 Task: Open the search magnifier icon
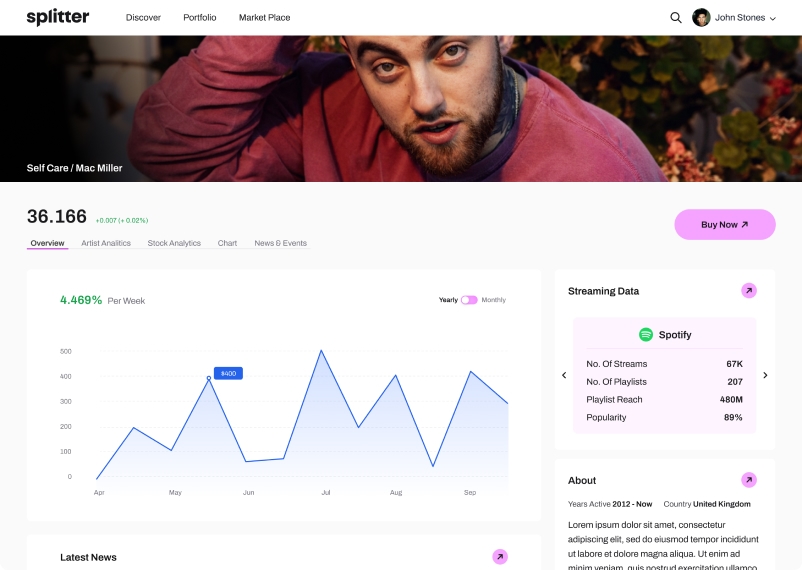(x=676, y=18)
